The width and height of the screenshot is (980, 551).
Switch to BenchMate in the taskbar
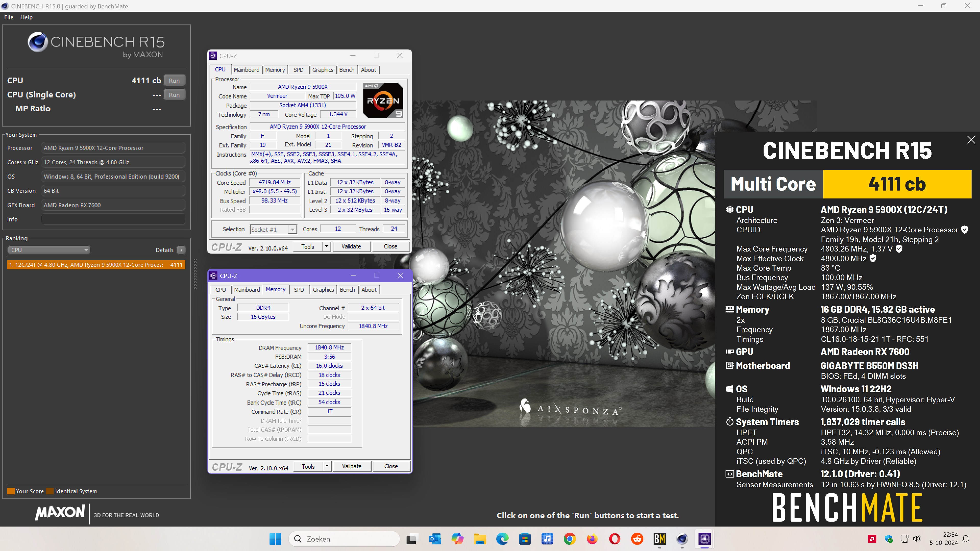[x=660, y=539]
